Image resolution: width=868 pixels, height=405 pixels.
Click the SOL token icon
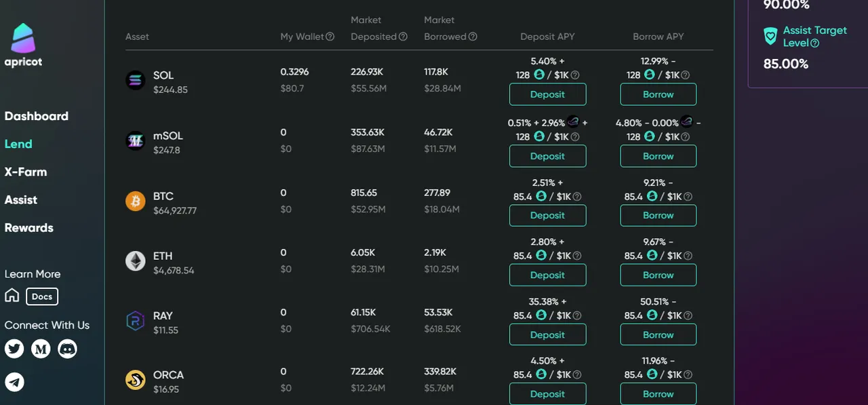[x=136, y=81]
